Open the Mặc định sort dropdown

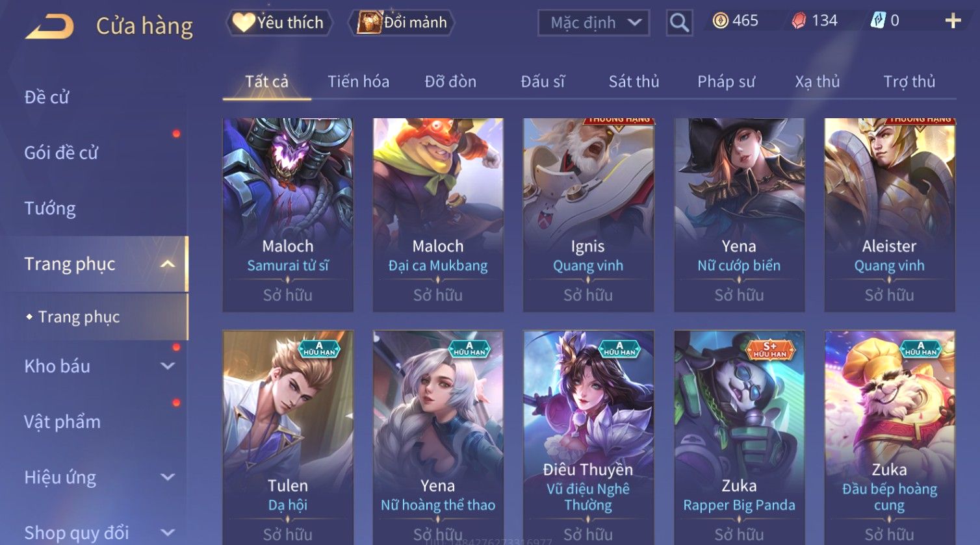click(x=593, y=23)
